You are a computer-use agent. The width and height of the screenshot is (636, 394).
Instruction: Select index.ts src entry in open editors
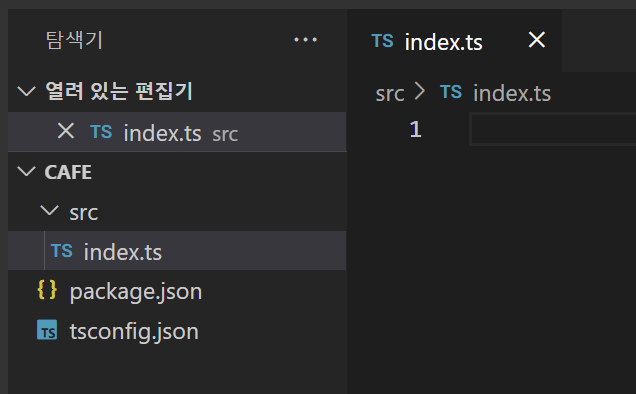pos(177,132)
